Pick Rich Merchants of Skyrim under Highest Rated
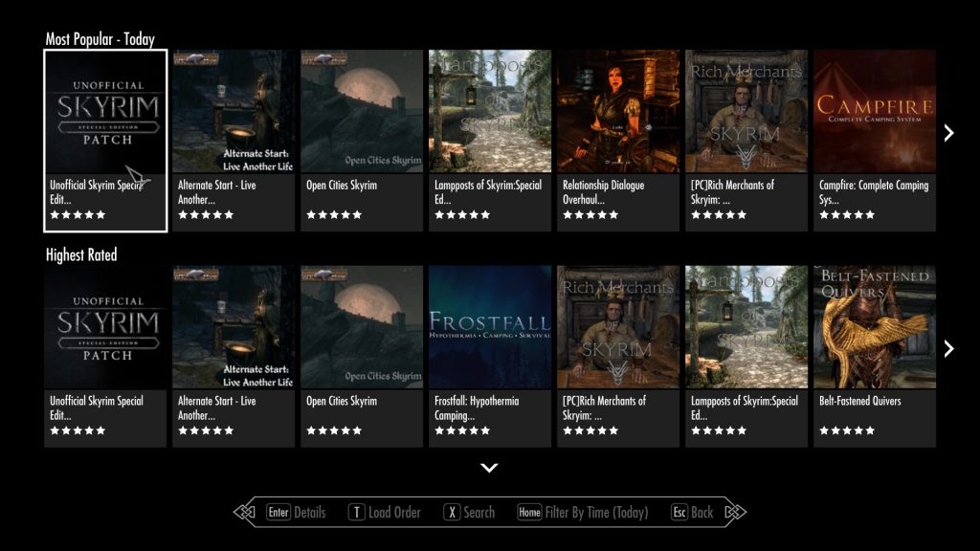The image size is (980, 551). [618, 356]
